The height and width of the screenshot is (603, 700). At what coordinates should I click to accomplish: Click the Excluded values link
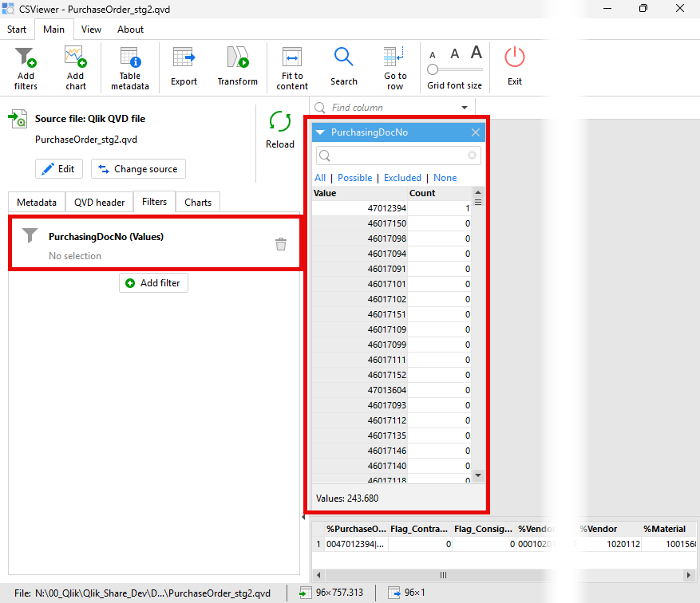402,178
